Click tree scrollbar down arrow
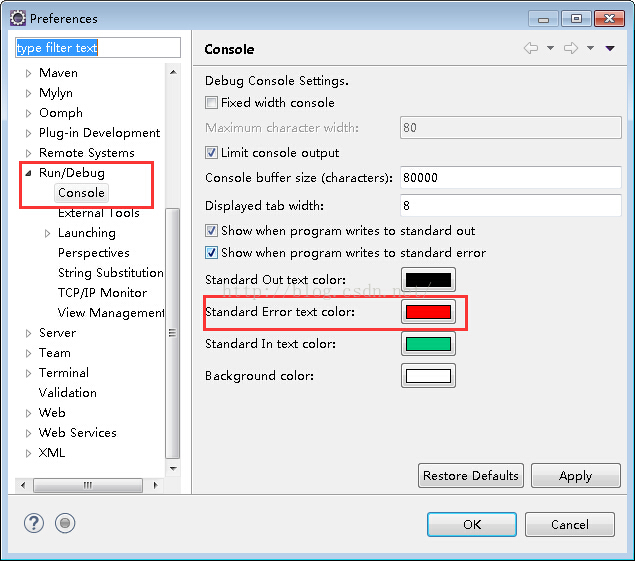The height and width of the screenshot is (561, 635). (173, 469)
